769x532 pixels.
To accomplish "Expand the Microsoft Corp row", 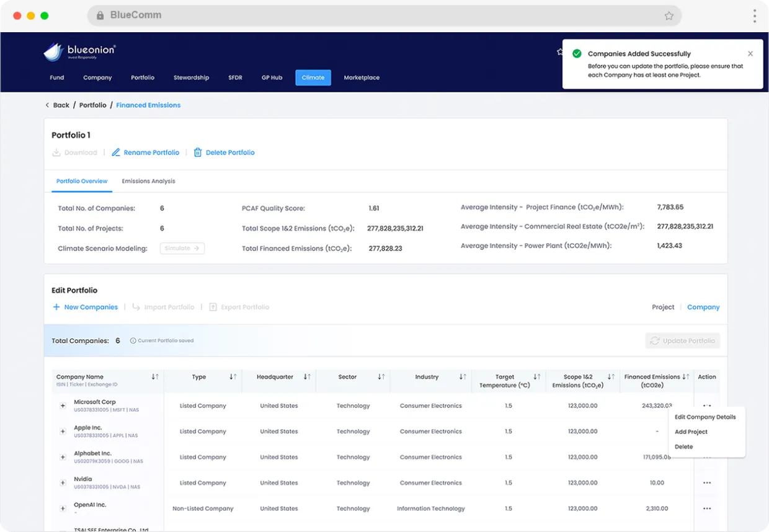I will 63,406.
